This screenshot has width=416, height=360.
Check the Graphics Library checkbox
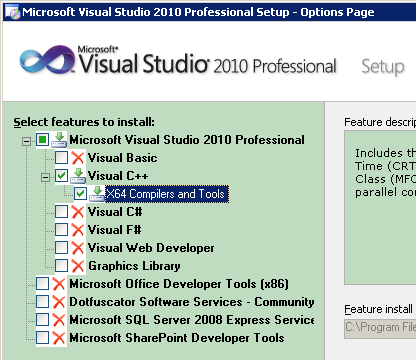click(62, 265)
